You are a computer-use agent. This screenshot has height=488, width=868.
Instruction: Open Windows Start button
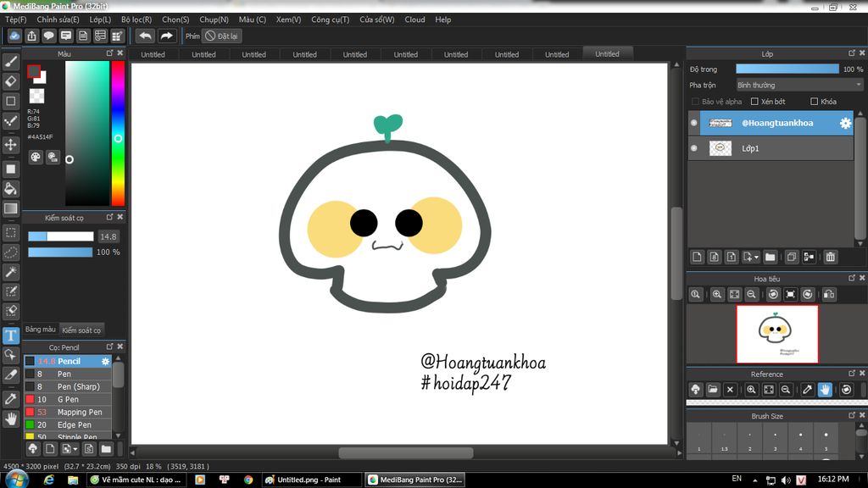[x=15, y=480]
